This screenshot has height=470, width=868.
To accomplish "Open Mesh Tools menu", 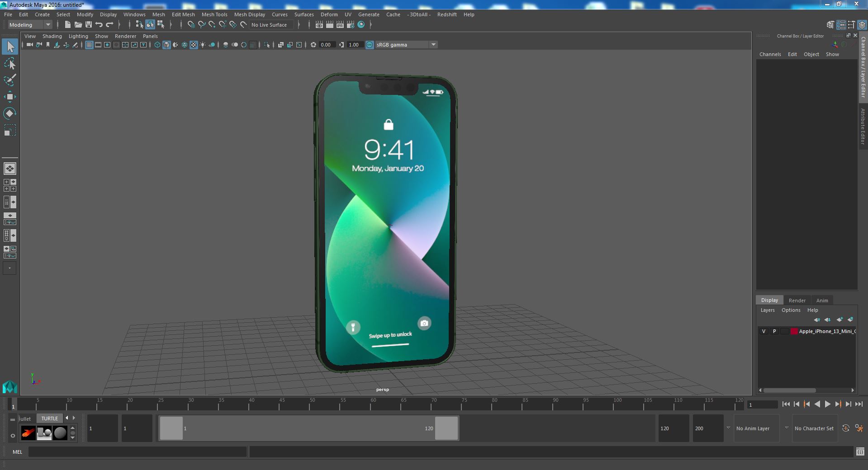I will (x=214, y=14).
